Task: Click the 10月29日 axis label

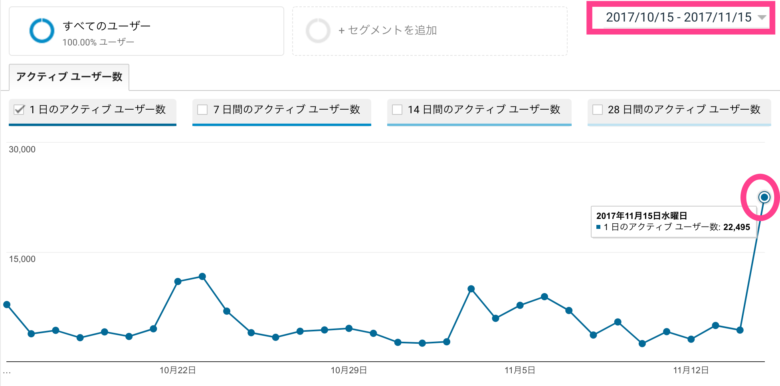Action: pos(349,370)
